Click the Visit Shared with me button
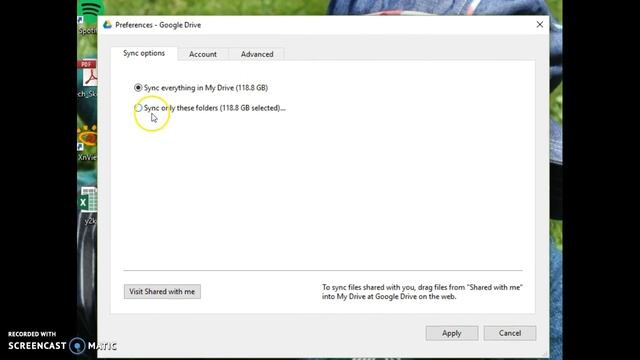Screen dimensions: 640x360 click(162, 291)
